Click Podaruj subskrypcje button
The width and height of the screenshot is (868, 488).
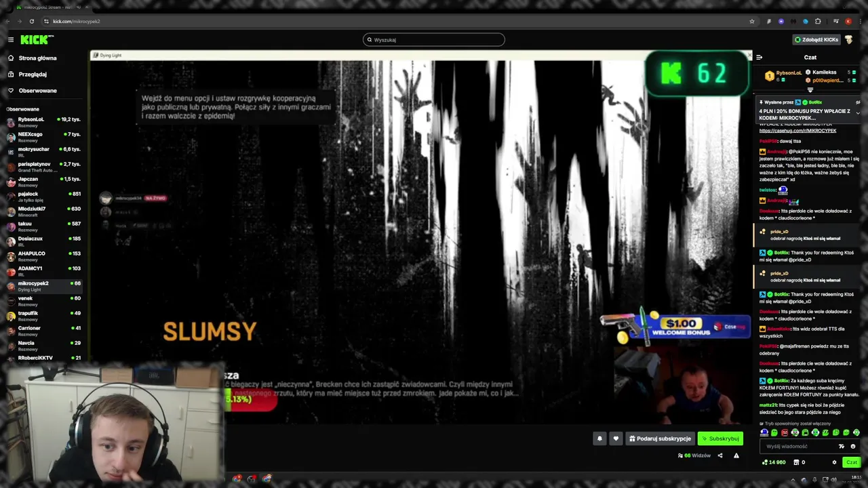(x=660, y=439)
